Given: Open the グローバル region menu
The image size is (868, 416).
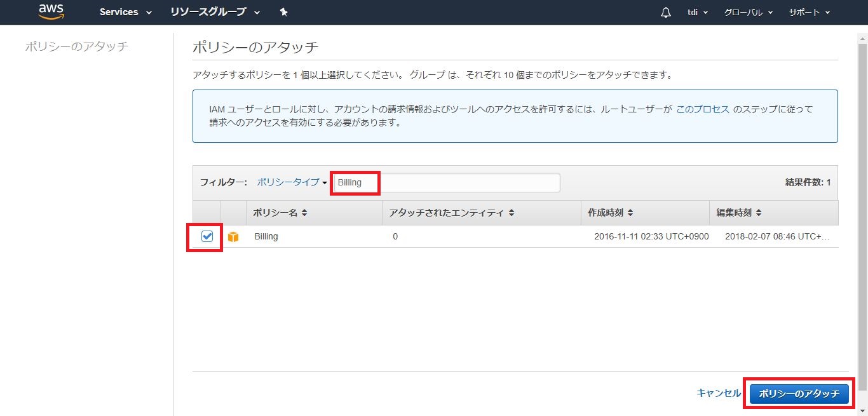Looking at the screenshot, I should (x=748, y=12).
